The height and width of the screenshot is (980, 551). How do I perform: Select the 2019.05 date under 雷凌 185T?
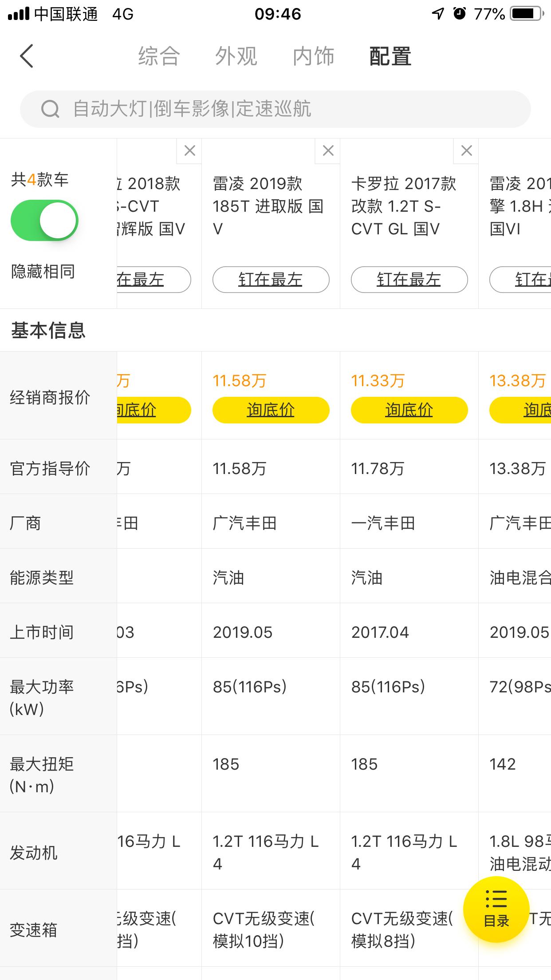[x=242, y=632]
